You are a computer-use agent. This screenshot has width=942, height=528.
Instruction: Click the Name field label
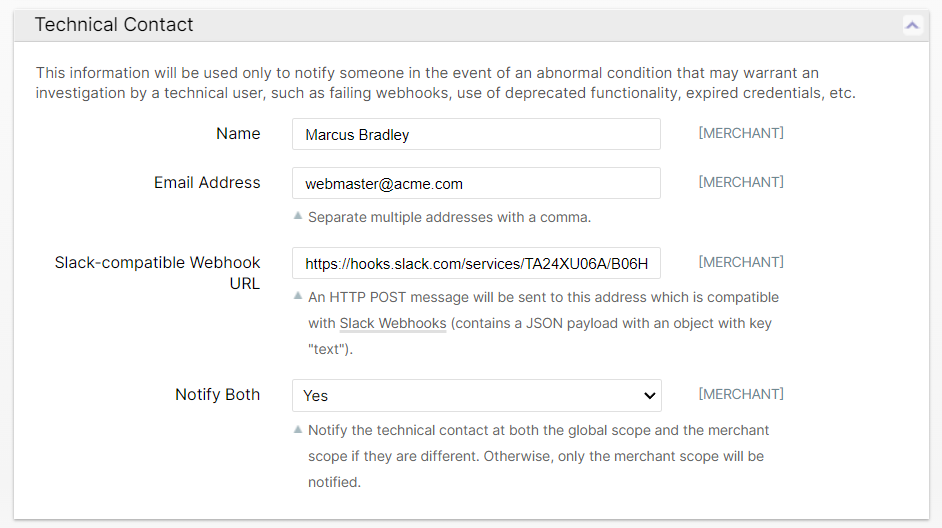[x=238, y=134]
